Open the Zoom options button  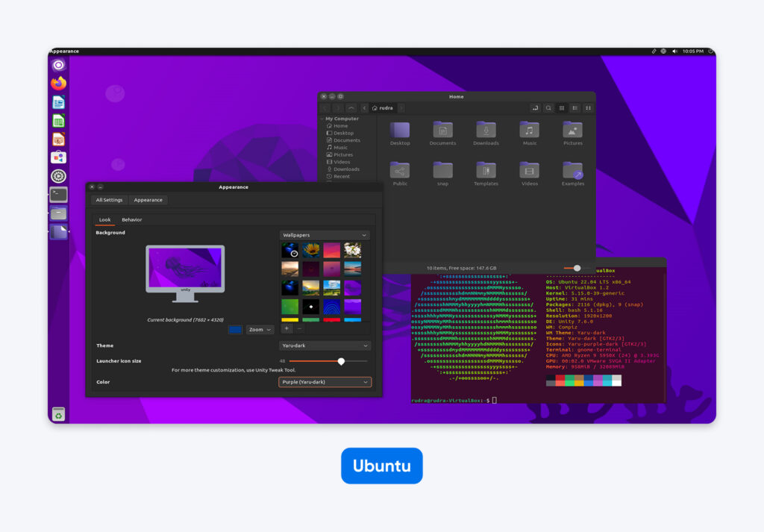(259, 329)
